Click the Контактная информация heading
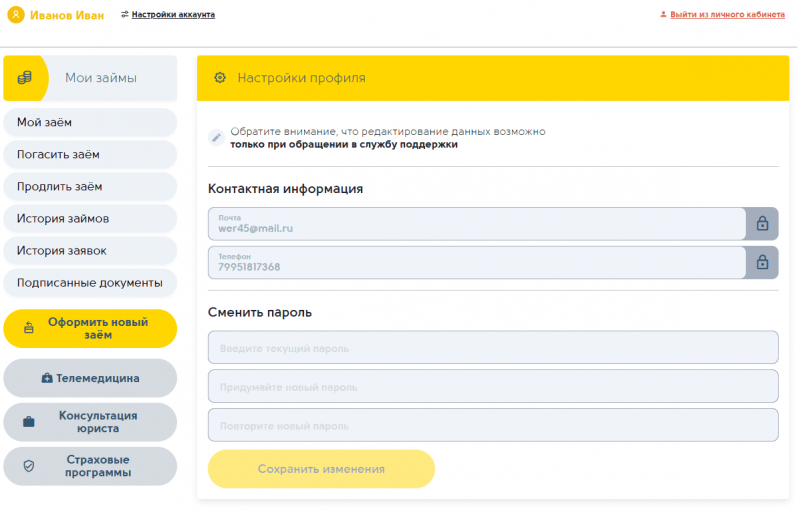The width and height of the screenshot is (800, 511). point(285,189)
